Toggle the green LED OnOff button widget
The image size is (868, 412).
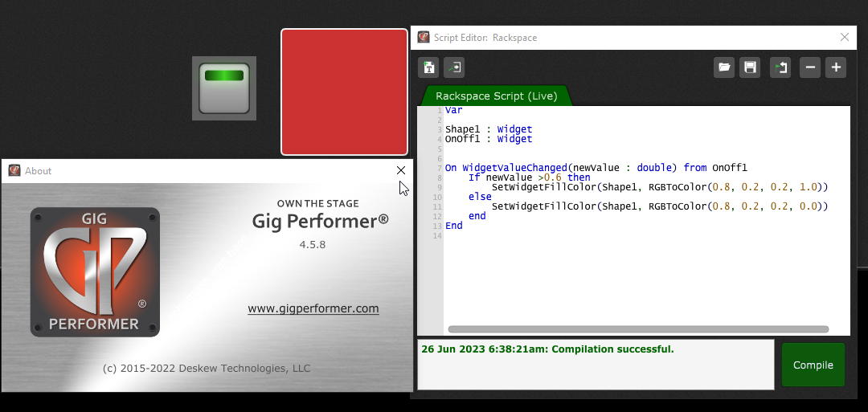(224, 88)
